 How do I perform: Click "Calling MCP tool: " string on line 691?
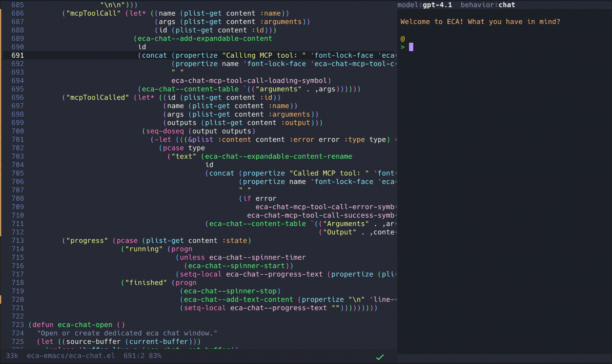click(264, 55)
